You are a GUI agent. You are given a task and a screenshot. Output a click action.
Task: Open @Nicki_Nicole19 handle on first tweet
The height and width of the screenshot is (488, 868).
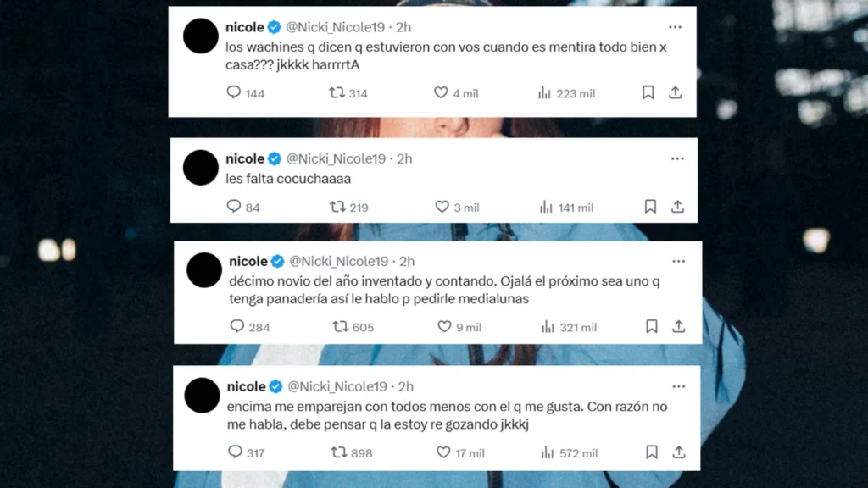click(x=335, y=27)
